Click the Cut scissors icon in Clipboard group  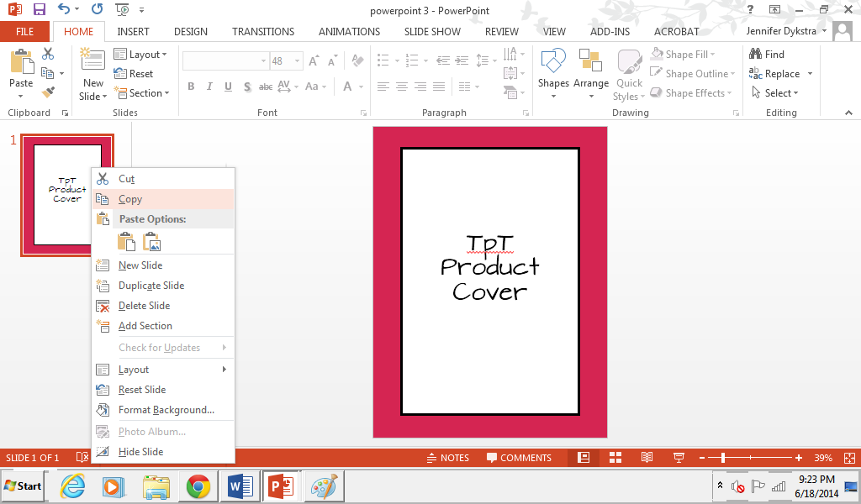click(48, 54)
